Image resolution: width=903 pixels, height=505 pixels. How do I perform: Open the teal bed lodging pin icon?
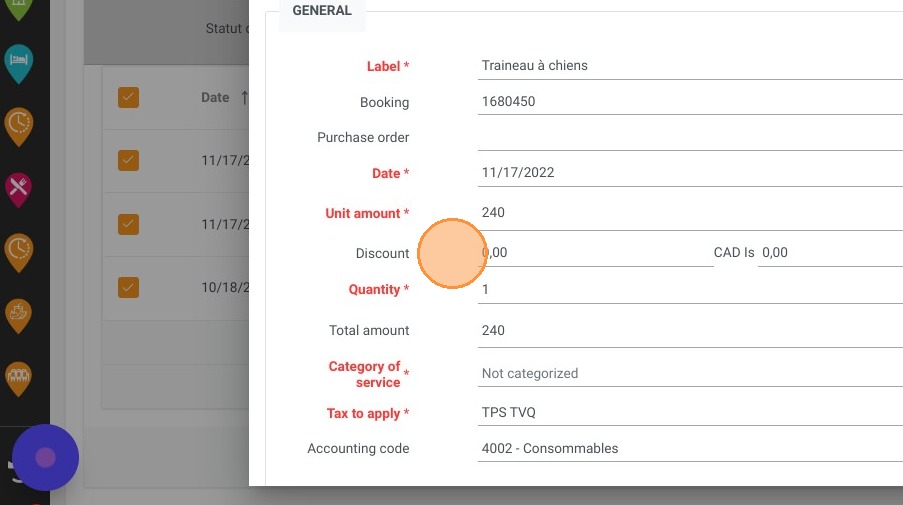pyautogui.click(x=18, y=63)
